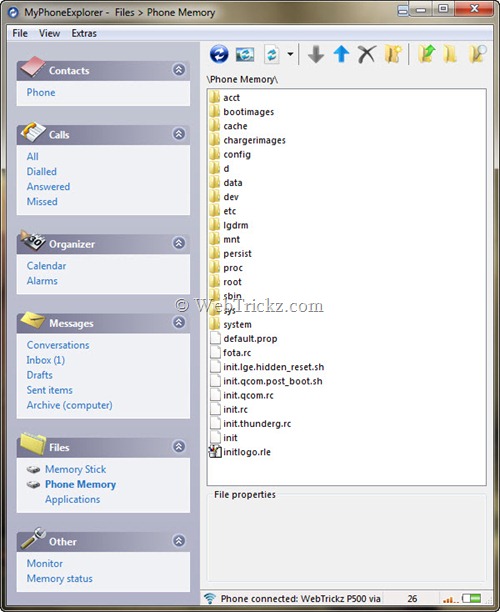Select the lgdrm folder
Image resolution: width=500 pixels, height=612 pixels.
click(x=236, y=225)
